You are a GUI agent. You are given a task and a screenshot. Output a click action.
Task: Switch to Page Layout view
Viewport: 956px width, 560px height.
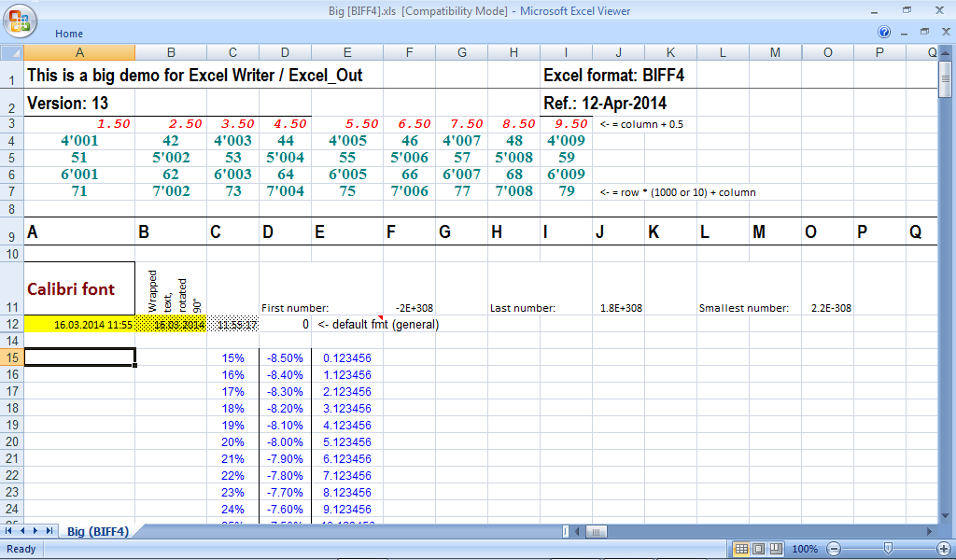click(758, 549)
